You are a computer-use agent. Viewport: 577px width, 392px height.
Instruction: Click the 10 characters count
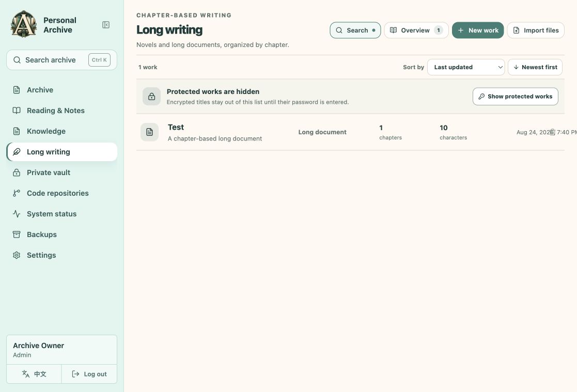point(454,132)
